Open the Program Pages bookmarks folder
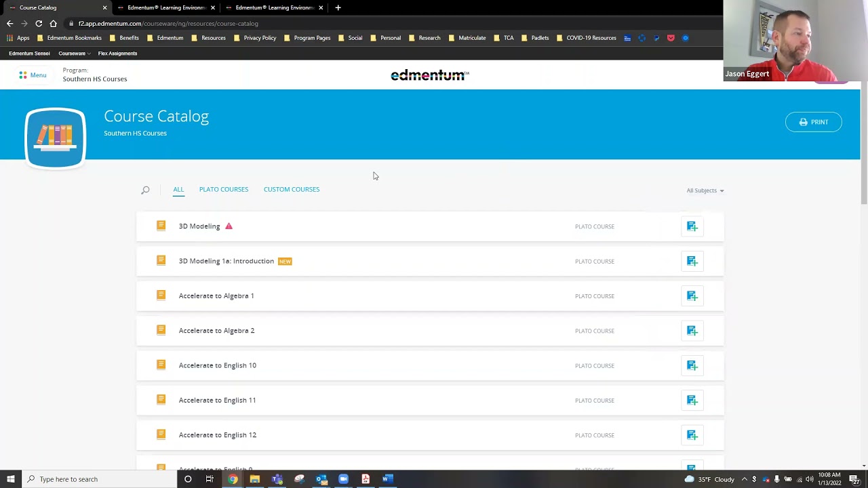 pyautogui.click(x=307, y=38)
